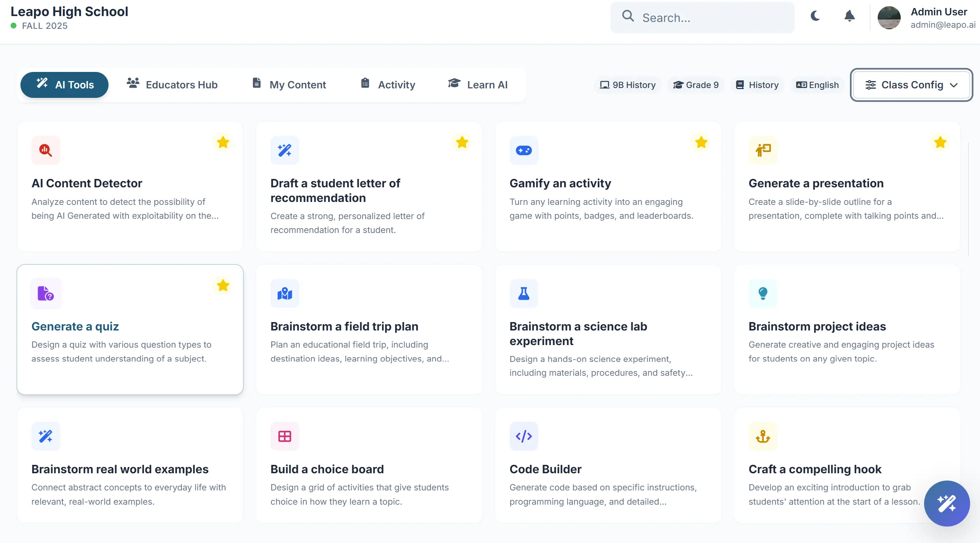980x543 pixels.
Task: Toggle dark mode with the moon icon
Action: (x=815, y=17)
